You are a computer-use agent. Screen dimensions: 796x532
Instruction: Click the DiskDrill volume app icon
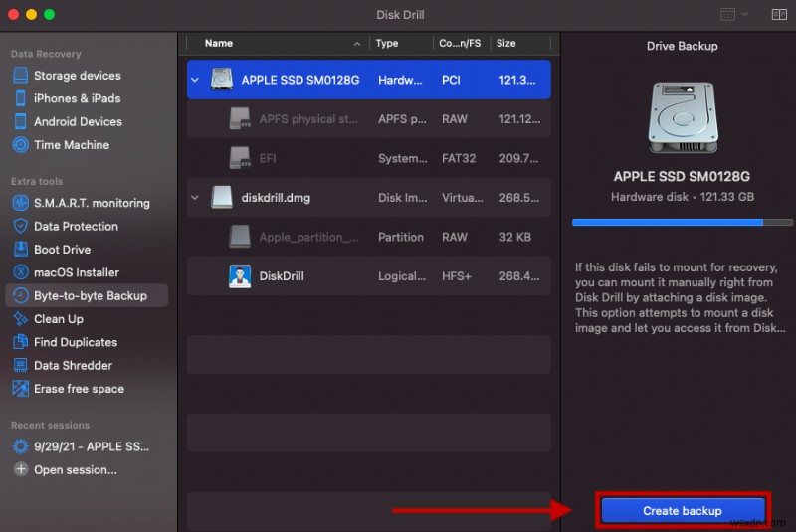(240, 276)
